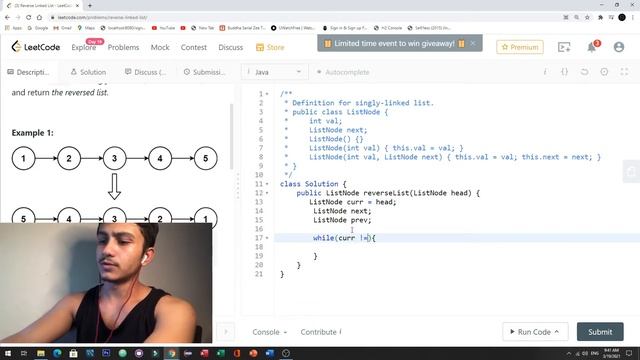Open Photoshop from taskbar

click(106, 353)
